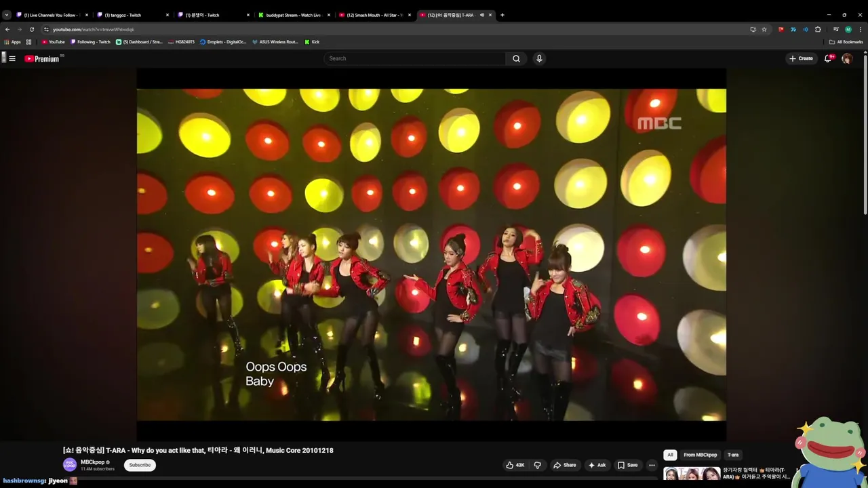
Task: Open the YouTube hamburger guide menu
Action: (x=12, y=58)
